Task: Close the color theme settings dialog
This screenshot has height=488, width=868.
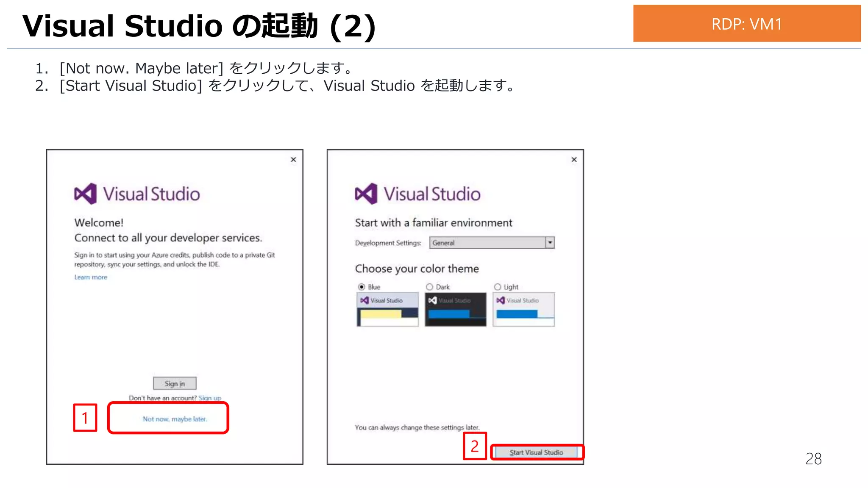Action: [x=574, y=160]
